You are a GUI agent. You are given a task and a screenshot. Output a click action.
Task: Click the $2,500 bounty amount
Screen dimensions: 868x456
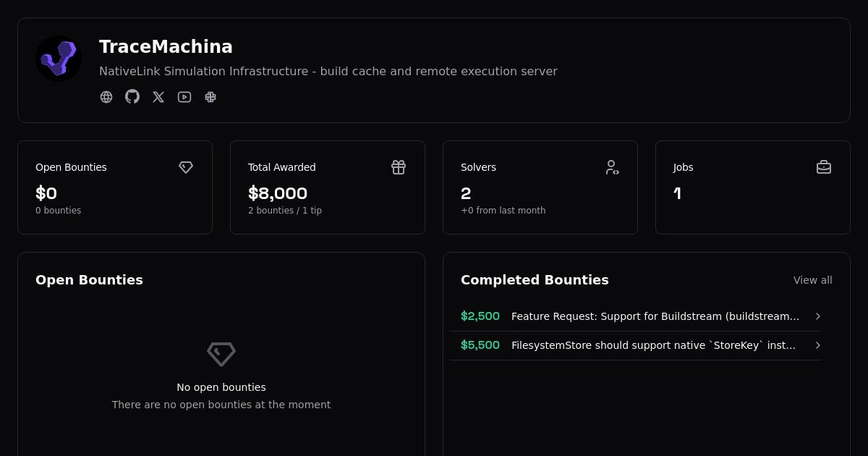(480, 316)
